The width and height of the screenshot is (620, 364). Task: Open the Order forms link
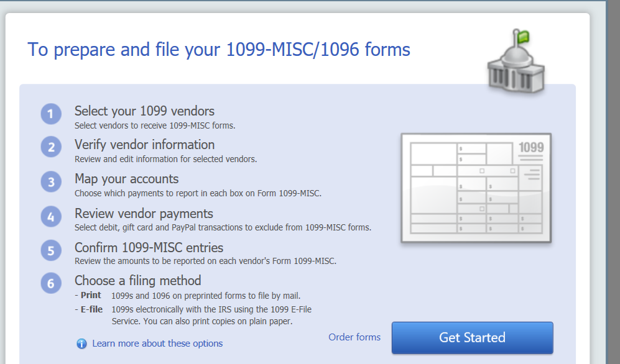(354, 337)
